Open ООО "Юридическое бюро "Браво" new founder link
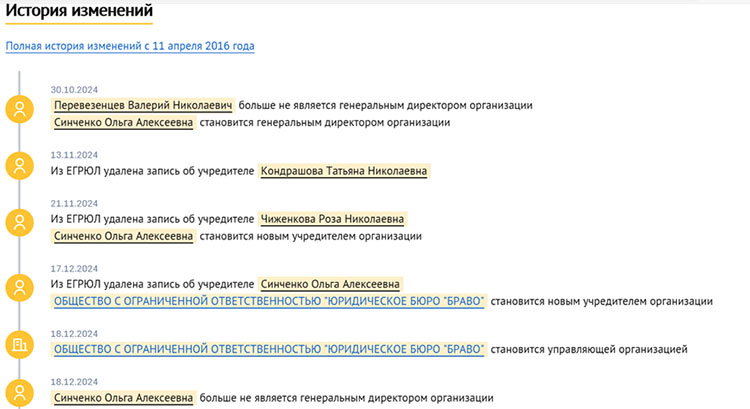This screenshot has height=409, width=750. tap(269, 301)
